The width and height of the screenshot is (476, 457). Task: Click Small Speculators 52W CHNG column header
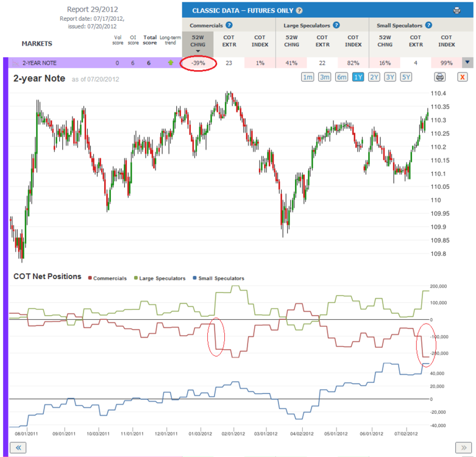coord(385,41)
